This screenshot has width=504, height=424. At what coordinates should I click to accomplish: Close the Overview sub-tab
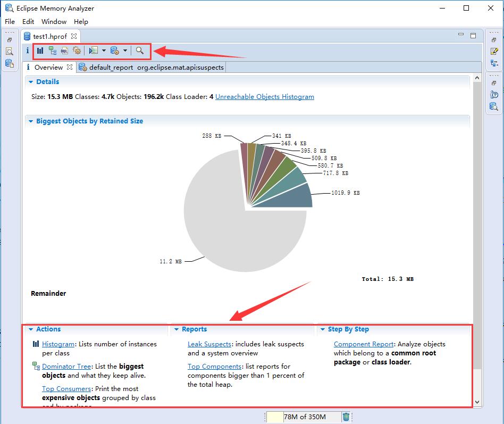click(70, 67)
